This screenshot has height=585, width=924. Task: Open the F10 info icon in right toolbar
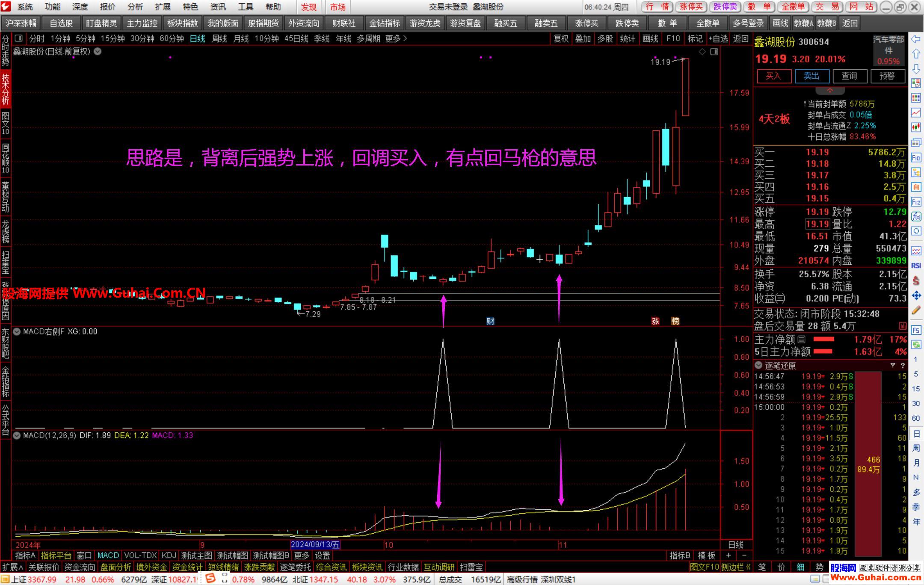(916, 158)
